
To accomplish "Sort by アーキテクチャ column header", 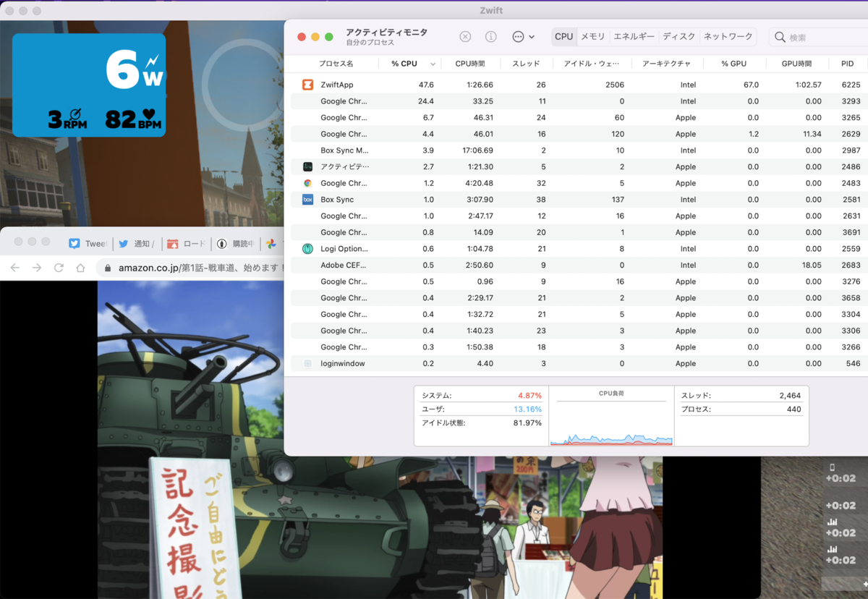I will [x=666, y=64].
